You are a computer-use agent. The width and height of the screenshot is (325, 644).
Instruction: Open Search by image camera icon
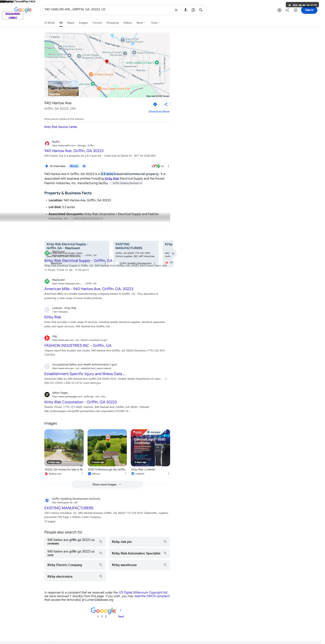(193, 10)
